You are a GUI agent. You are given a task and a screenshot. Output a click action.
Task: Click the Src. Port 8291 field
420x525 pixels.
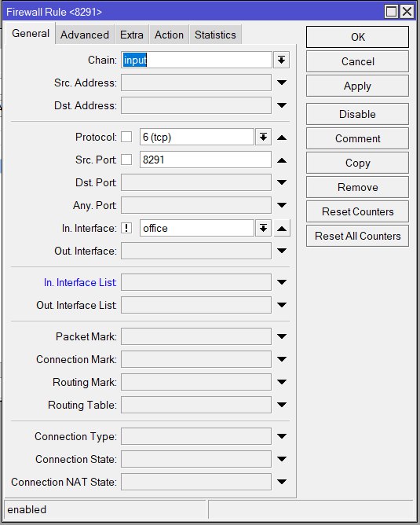tap(206, 160)
